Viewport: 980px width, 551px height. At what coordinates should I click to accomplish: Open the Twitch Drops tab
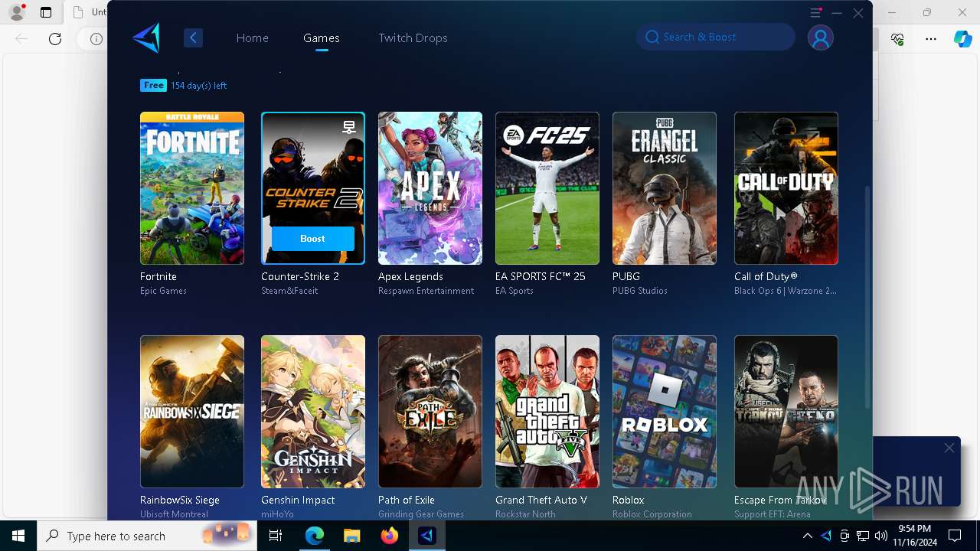click(413, 37)
